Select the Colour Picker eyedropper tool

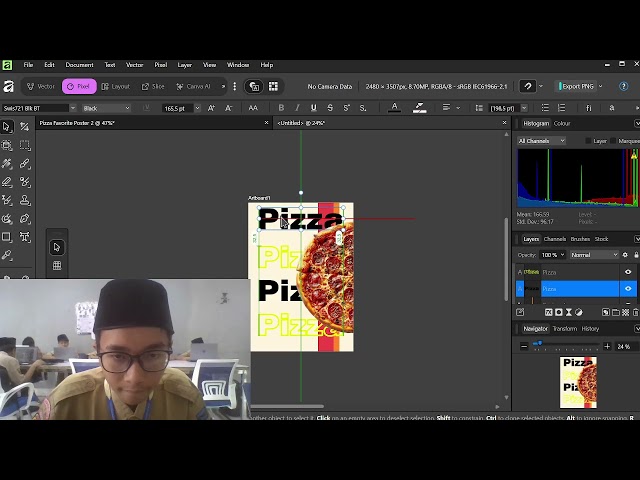[7, 256]
